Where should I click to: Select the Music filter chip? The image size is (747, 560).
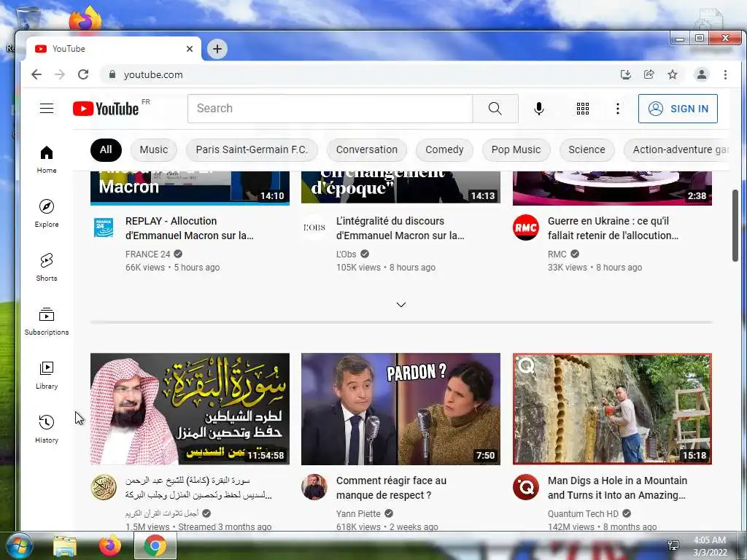[153, 149]
